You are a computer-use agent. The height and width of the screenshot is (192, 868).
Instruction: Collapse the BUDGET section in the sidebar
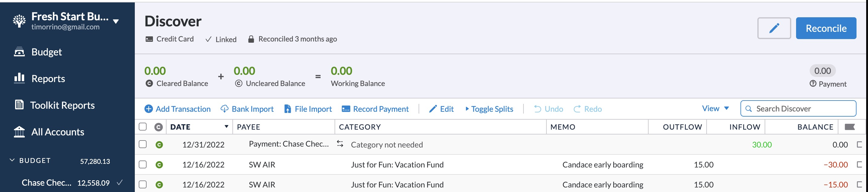[x=13, y=160]
